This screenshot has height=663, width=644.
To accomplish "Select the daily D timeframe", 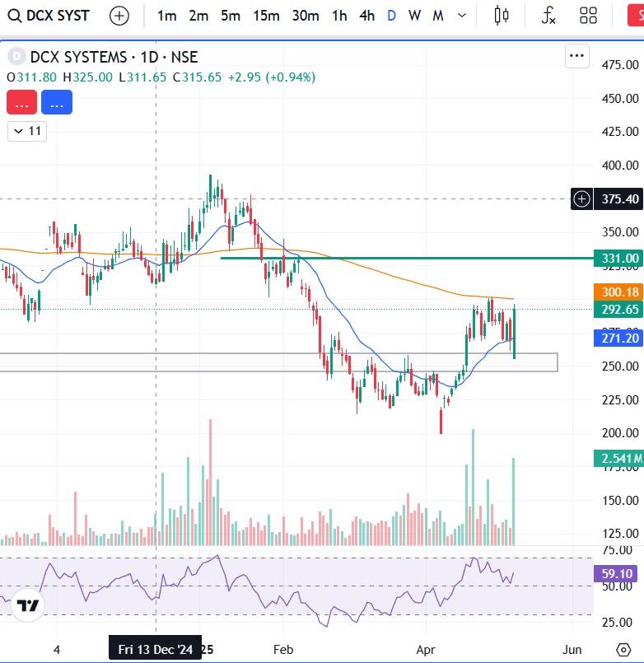I will 391,16.
